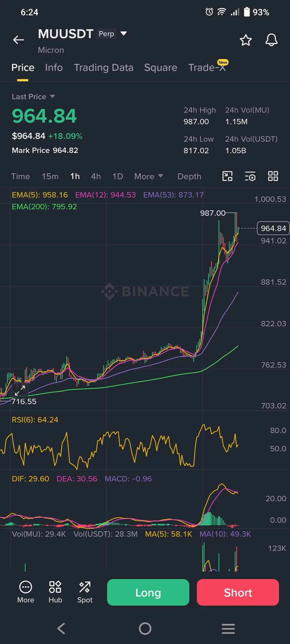The image size is (290, 644).
Task: Open chart indicator settings icon
Action: (250, 176)
